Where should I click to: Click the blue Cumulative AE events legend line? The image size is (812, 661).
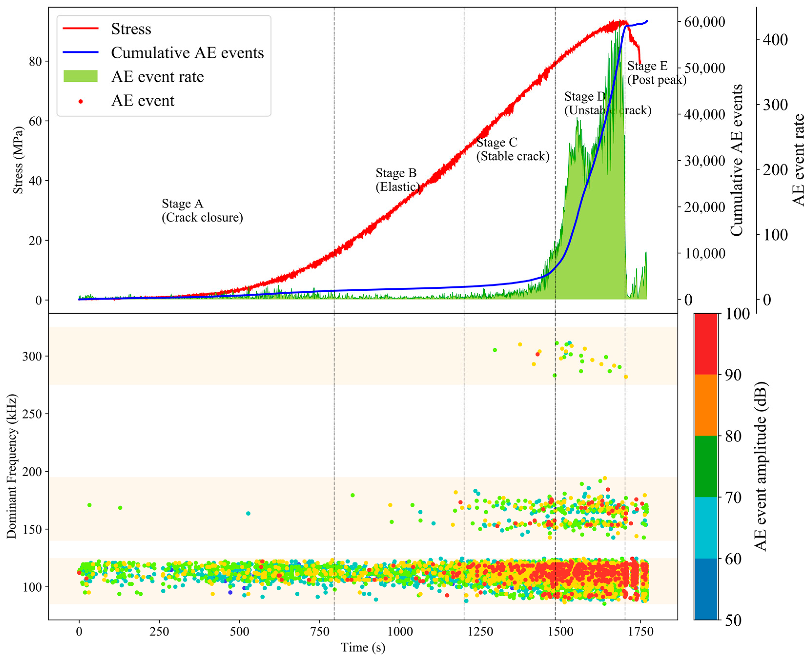pos(81,53)
